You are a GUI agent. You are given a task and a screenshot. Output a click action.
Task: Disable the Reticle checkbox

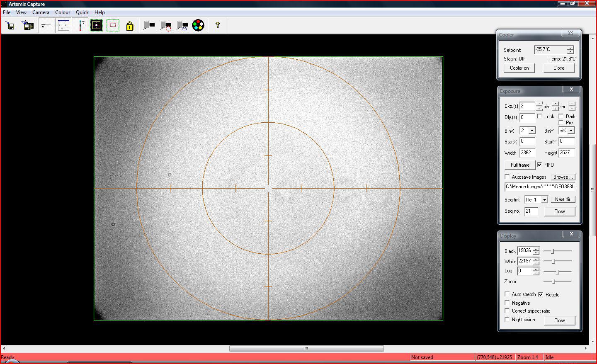point(541,294)
